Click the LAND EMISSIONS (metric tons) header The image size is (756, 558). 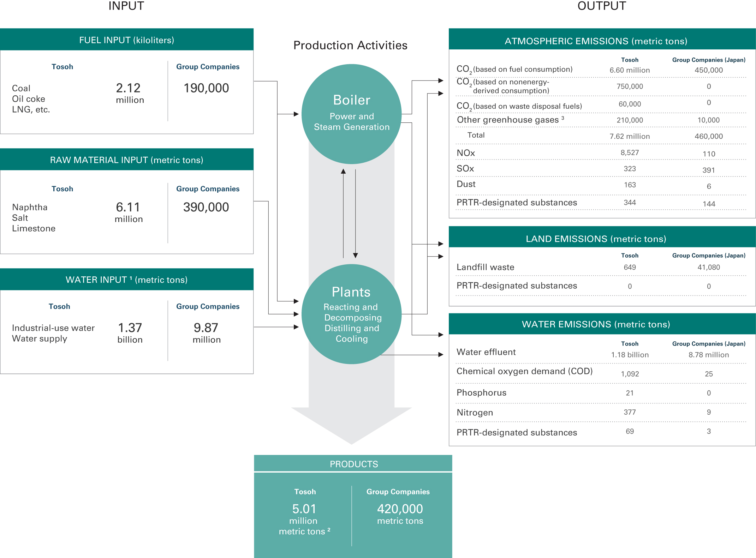pos(602,237)
